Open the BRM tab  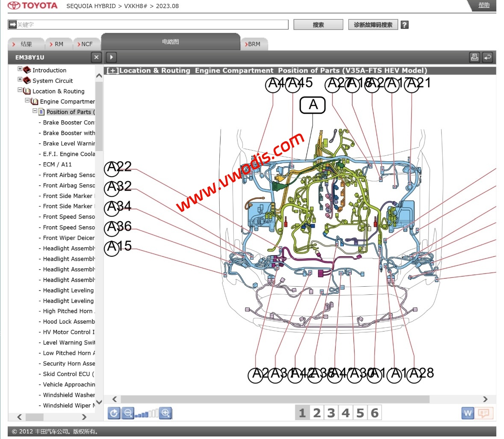pyautogui.click(x=254, y=44)
